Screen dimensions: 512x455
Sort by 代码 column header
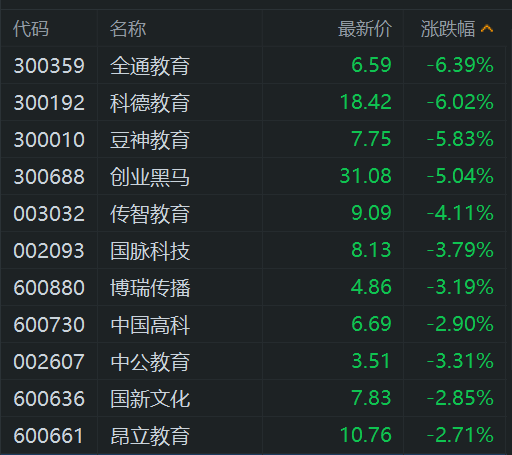click(31, 29)
